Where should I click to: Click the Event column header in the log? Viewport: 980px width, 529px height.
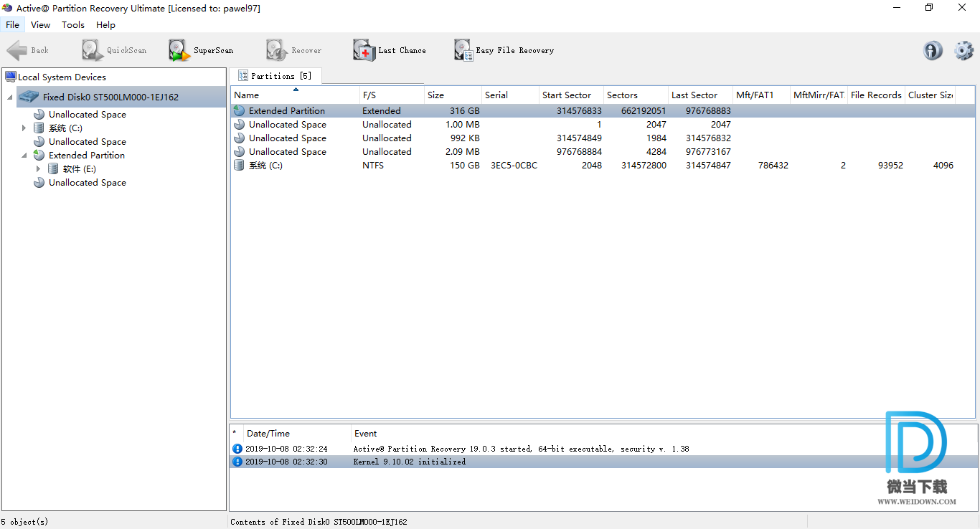(x=365, y=433)
